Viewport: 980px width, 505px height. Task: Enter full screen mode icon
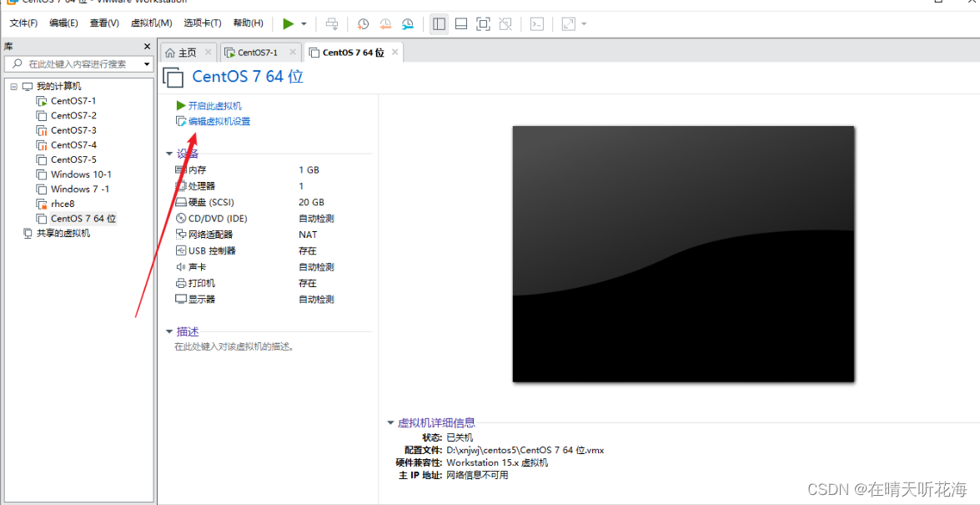point(483,23)
